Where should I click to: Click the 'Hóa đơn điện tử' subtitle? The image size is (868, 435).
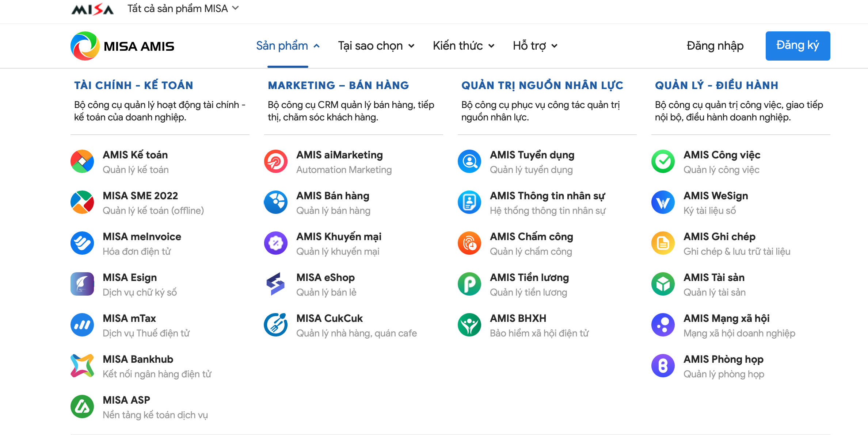137,251
